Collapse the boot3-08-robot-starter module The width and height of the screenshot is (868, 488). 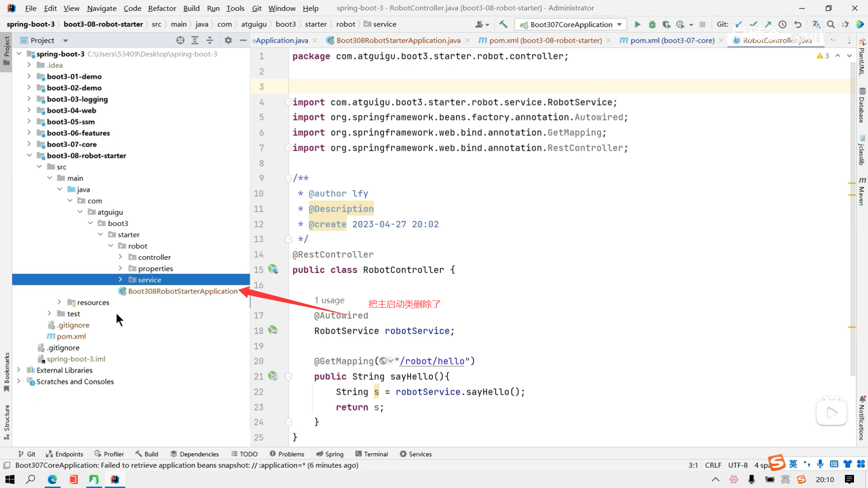tap(29, 155)
